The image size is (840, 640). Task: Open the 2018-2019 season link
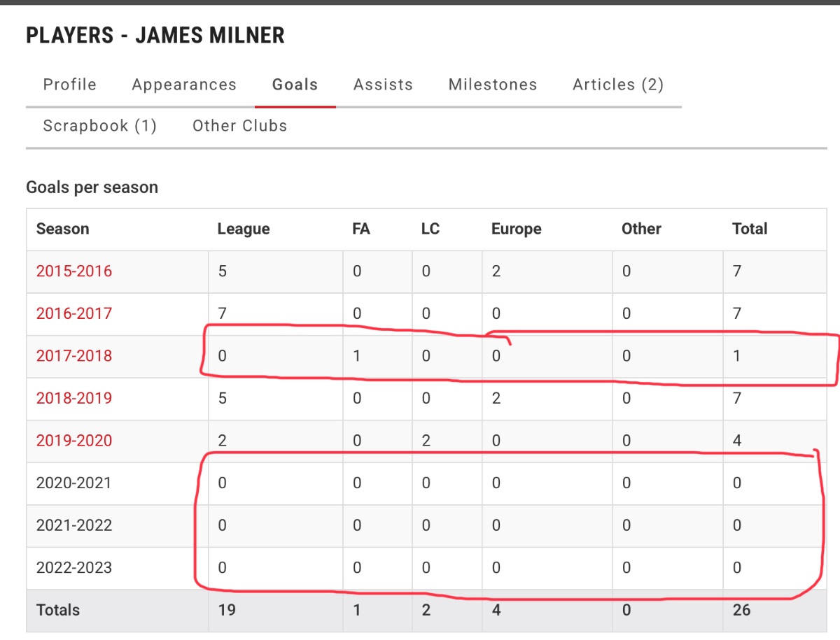(x=74, y=398)
